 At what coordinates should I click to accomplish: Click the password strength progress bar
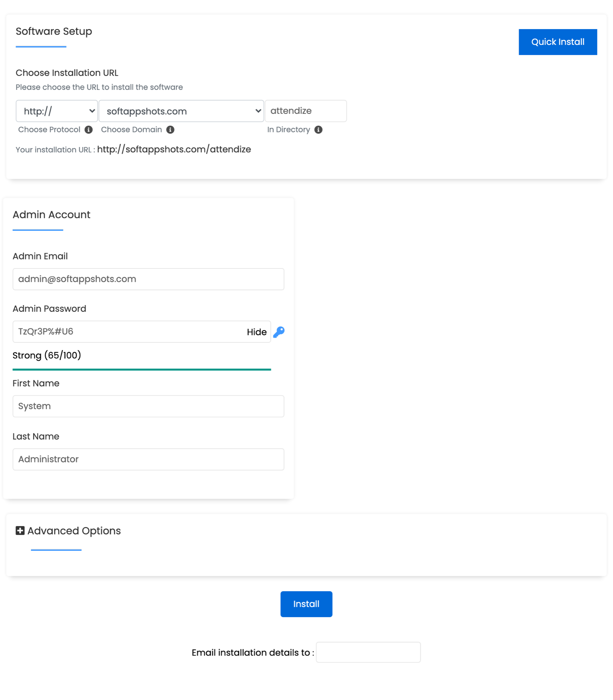[x=141, y=369]
